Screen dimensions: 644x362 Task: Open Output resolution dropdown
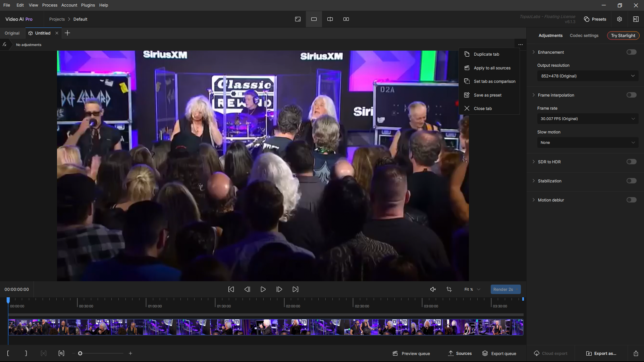(x=588, y=76)
